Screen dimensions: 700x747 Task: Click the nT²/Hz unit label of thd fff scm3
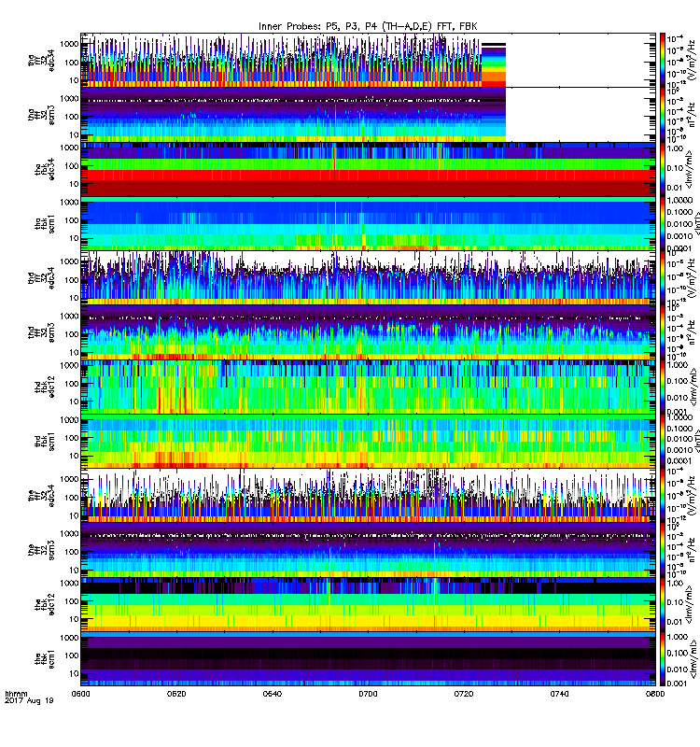click(x=692, y=332)
